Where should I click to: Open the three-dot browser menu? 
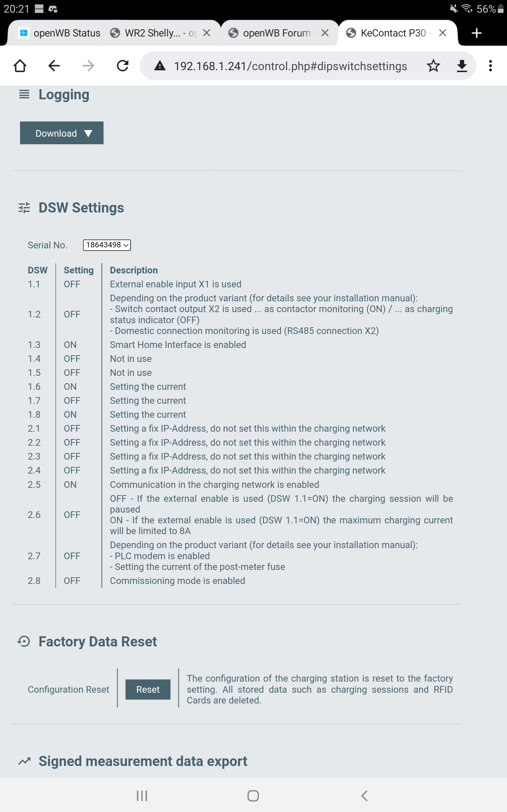[x=490, y=66]
